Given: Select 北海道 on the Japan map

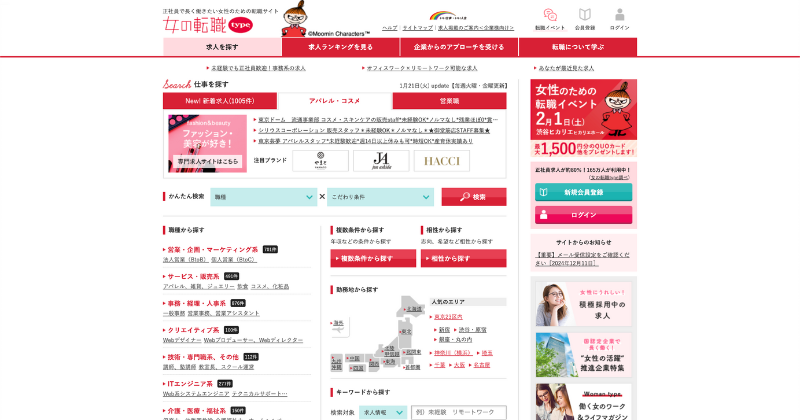Looking at the screenshot, I should click(x=413, y=309).
